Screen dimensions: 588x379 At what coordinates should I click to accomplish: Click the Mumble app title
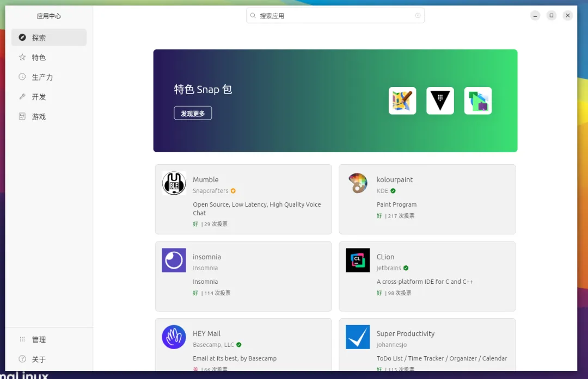(x=205, y=180)
